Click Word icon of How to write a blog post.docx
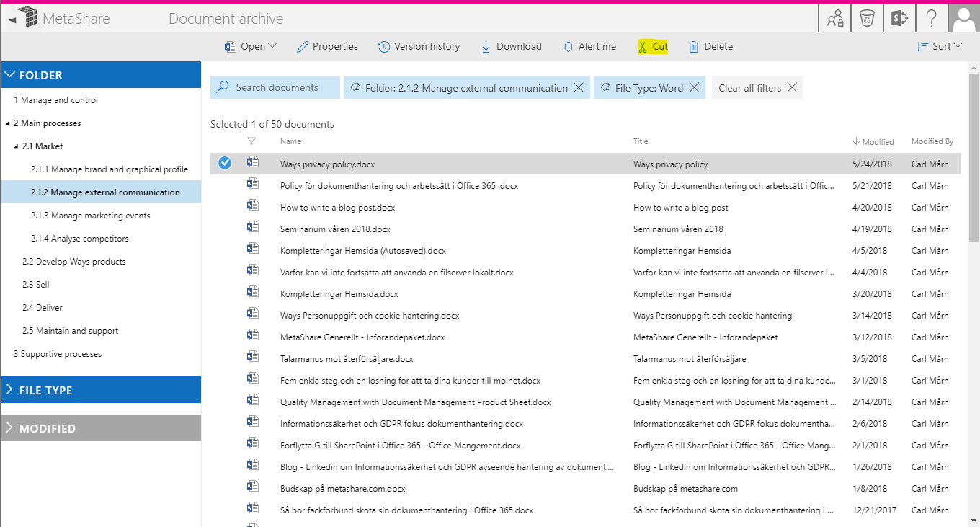The width and height of the screenshot is (980, 527). [252, 205]
